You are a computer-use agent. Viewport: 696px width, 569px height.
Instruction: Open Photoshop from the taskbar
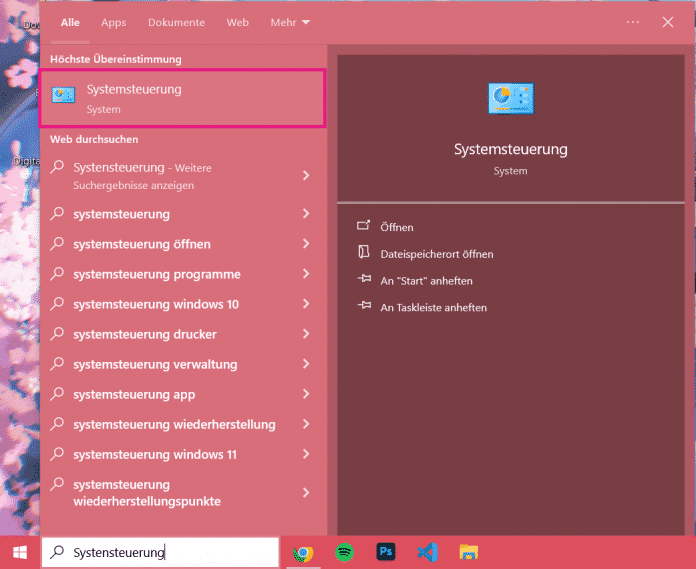tap(385, 552)
